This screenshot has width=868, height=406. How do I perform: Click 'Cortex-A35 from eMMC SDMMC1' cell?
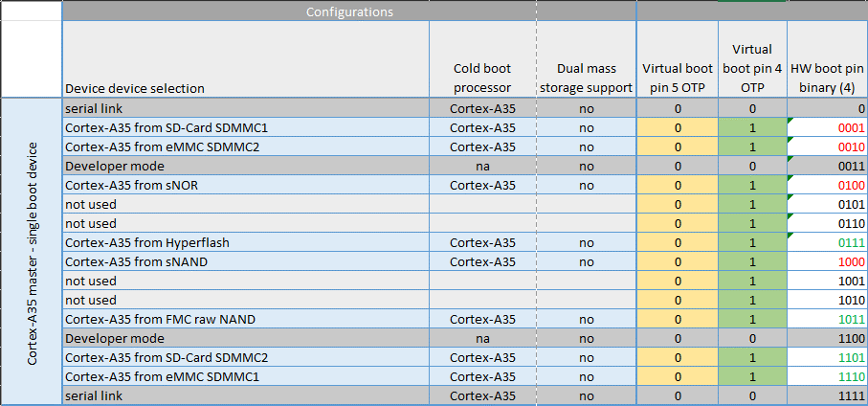[246, 377]
